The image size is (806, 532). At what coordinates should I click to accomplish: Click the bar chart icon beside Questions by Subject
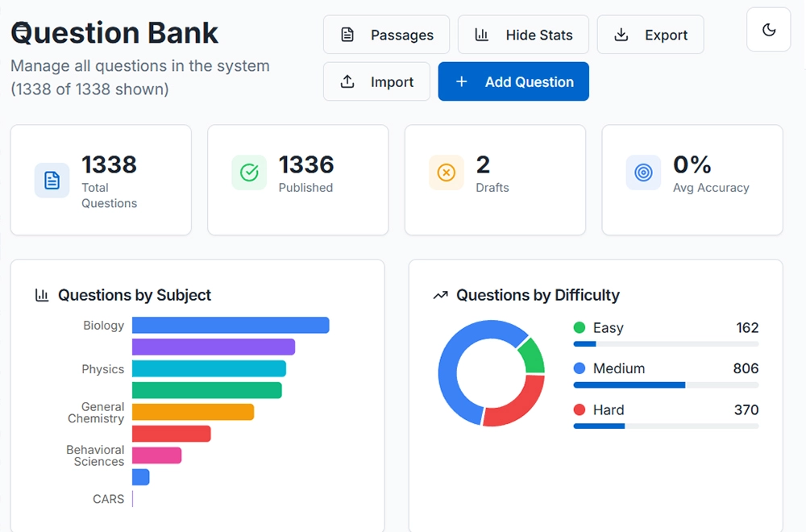pos(42,295)
